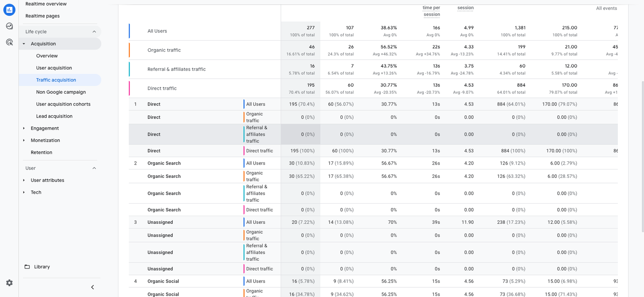Click the Organic traffic summary row label
This screenshot has width=644, height=297.
[x=164, y=50]
